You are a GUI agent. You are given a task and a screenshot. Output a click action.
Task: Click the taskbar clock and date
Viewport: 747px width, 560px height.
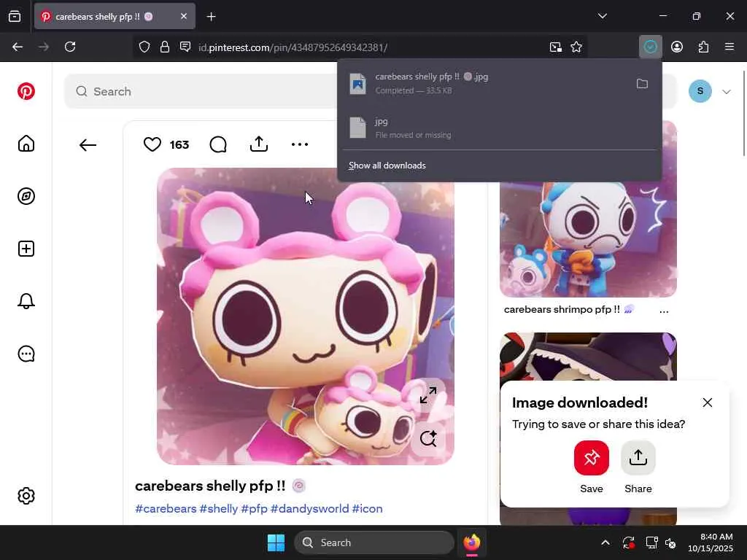[x=711, y=542]
